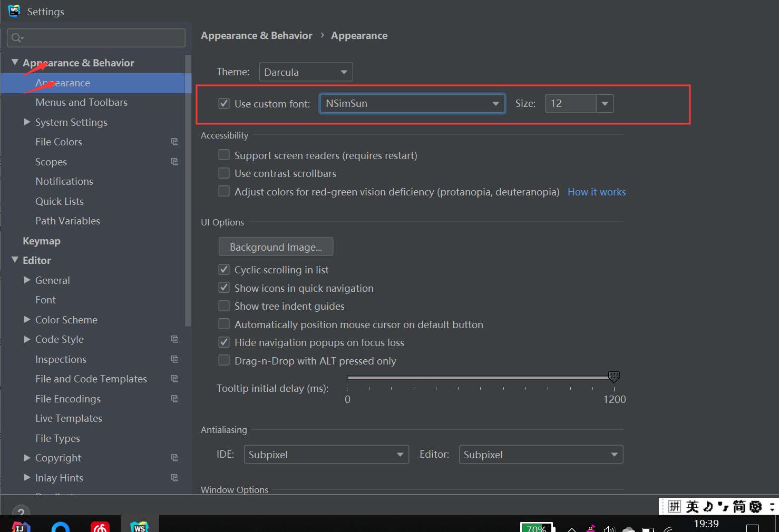Click the IME 简 simplified Chinese icon
Image resolution: width=779 pixels, height=532 pixels.
(x=739, y=507)
